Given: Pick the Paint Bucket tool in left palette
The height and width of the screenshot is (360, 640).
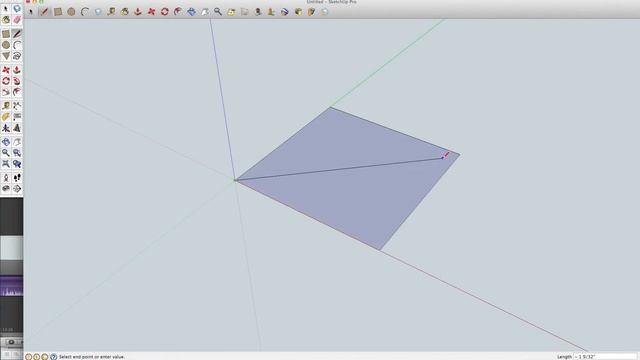Looking at the screenshot, I should [6, 20].
